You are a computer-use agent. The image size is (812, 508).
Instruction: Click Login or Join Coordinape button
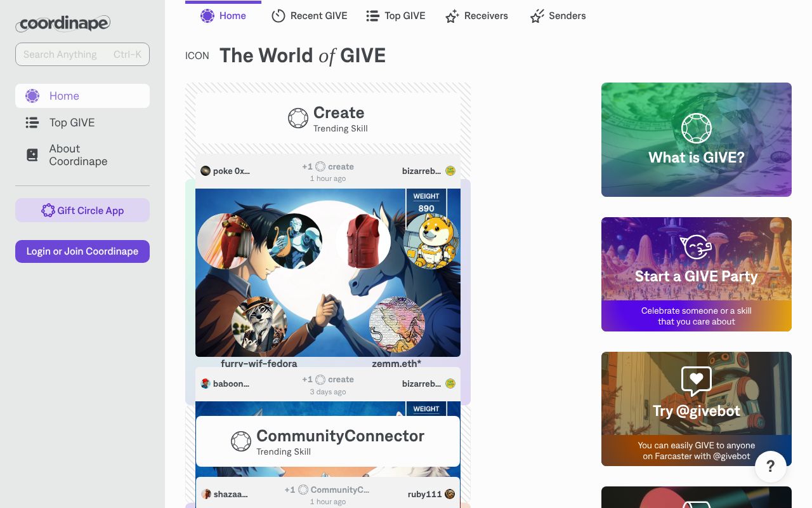point(82,251)
